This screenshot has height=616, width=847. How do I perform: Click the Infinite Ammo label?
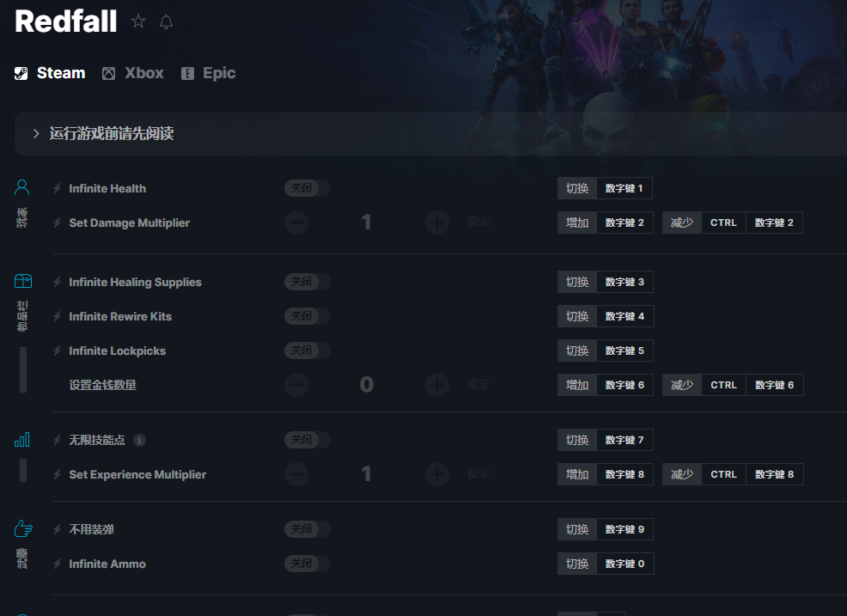click(x=107, y=564)
